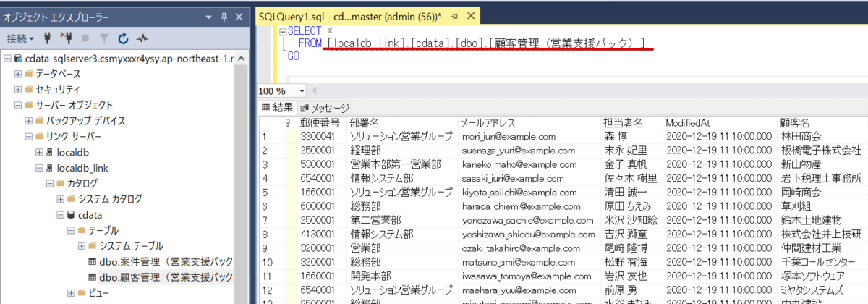
Task: Click cell 板橋電子株式会社
Action: click(822, 151)
